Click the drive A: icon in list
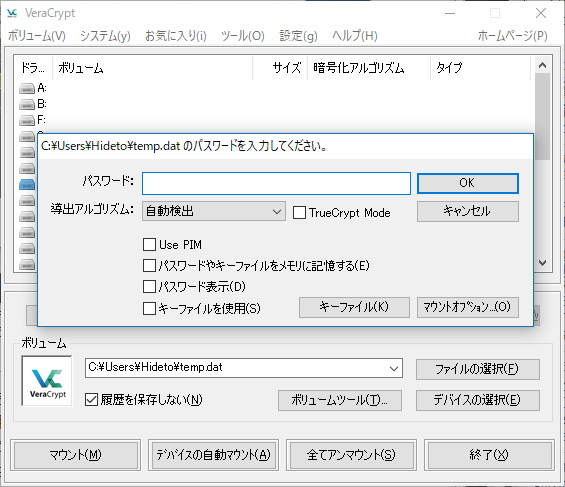This screenshot has height=487, width=565. tap(27, 88)
